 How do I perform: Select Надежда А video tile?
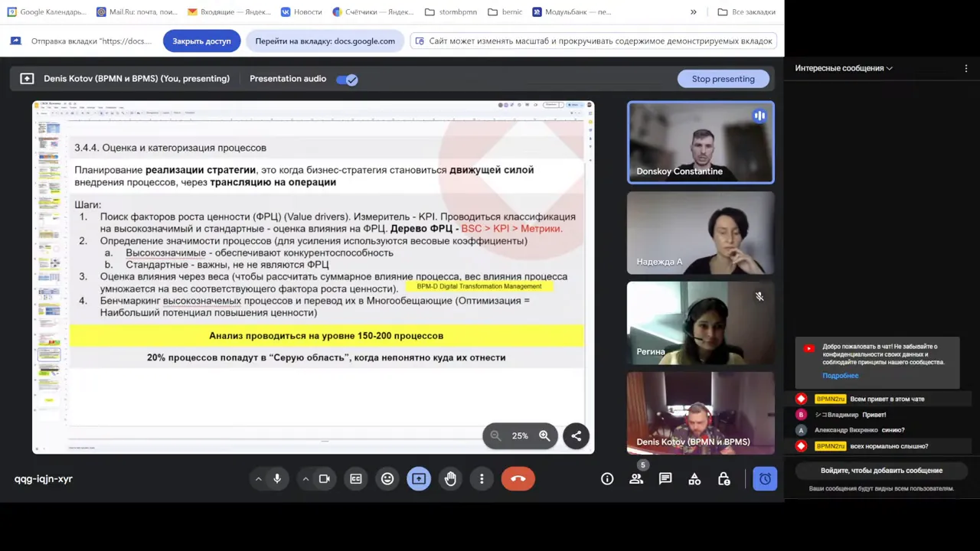pyautogui.click(x=701, y=233)
